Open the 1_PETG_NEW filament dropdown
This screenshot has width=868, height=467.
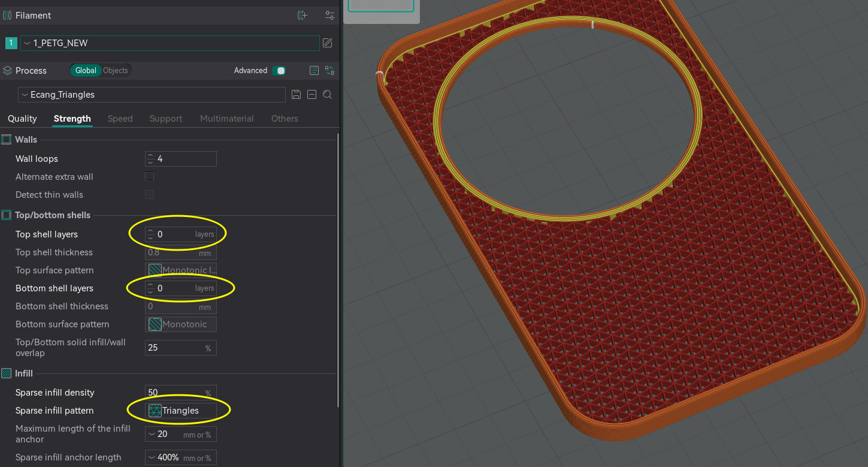pyautogui.click(x=170, y=43)
